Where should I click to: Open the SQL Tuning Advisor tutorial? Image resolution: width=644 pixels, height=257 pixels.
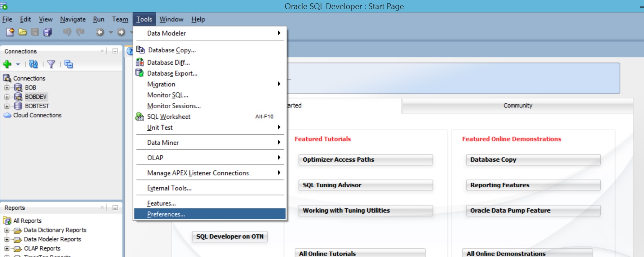pos(366,185)
